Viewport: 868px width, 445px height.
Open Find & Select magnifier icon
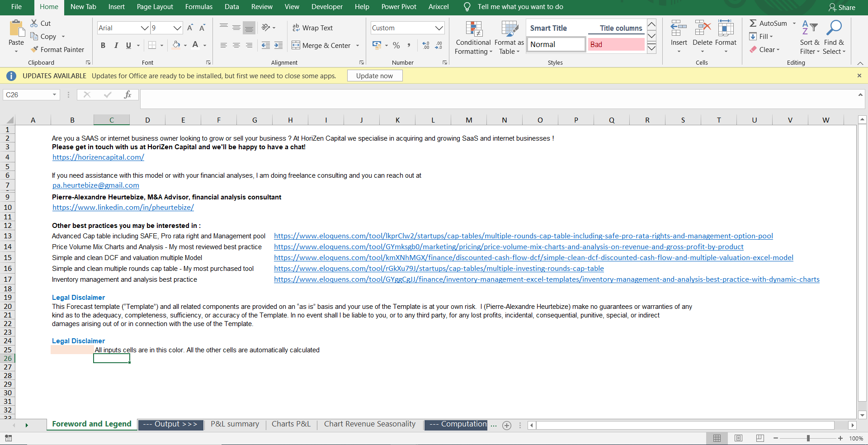[x=834, y=28]
